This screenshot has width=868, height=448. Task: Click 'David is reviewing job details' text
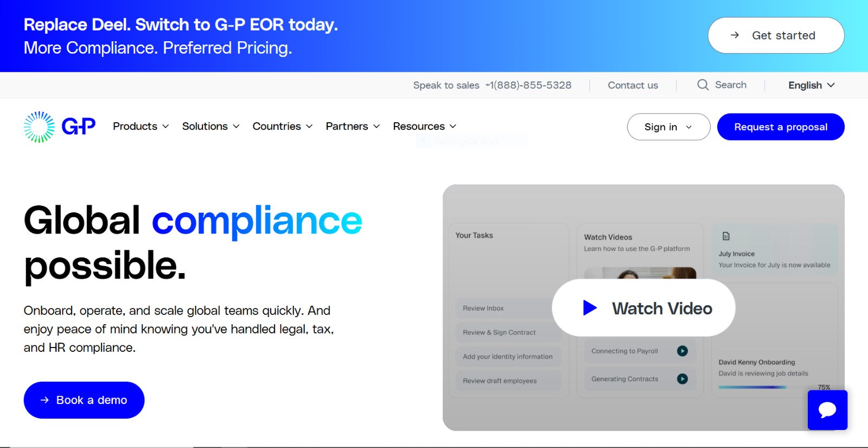(x=763, y=373)
